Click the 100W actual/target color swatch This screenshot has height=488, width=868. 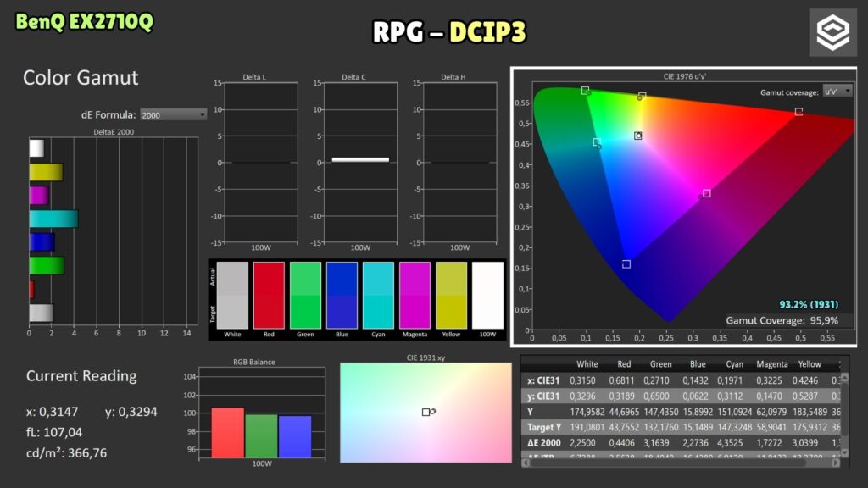tap(487, 296)
